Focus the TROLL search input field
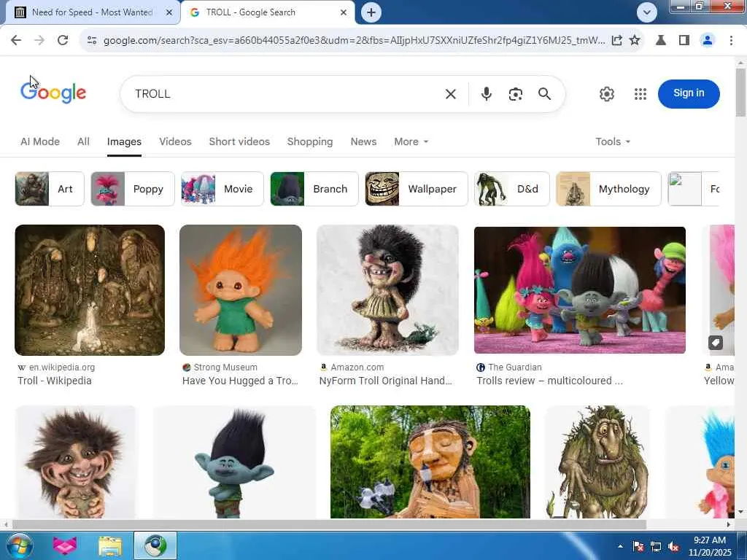This screenshot has width=747, height=560. point(286,94)
